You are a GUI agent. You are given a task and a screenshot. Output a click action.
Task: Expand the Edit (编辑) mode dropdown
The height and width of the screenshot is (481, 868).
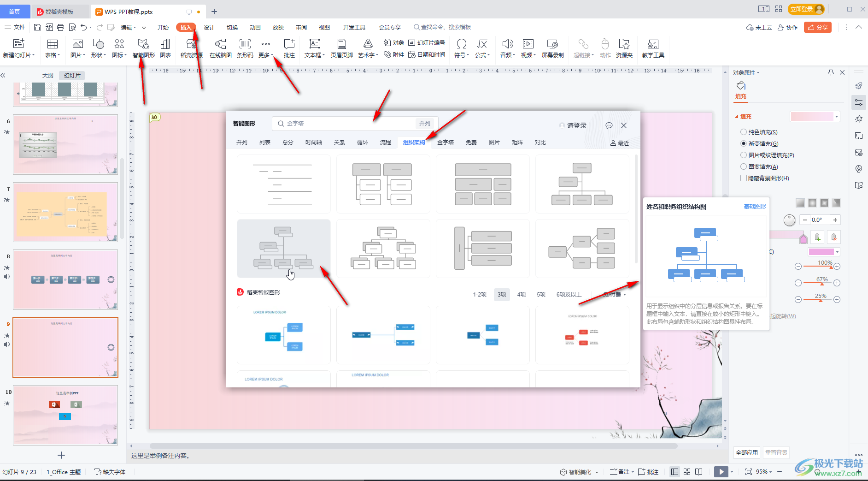coord(128,27)
